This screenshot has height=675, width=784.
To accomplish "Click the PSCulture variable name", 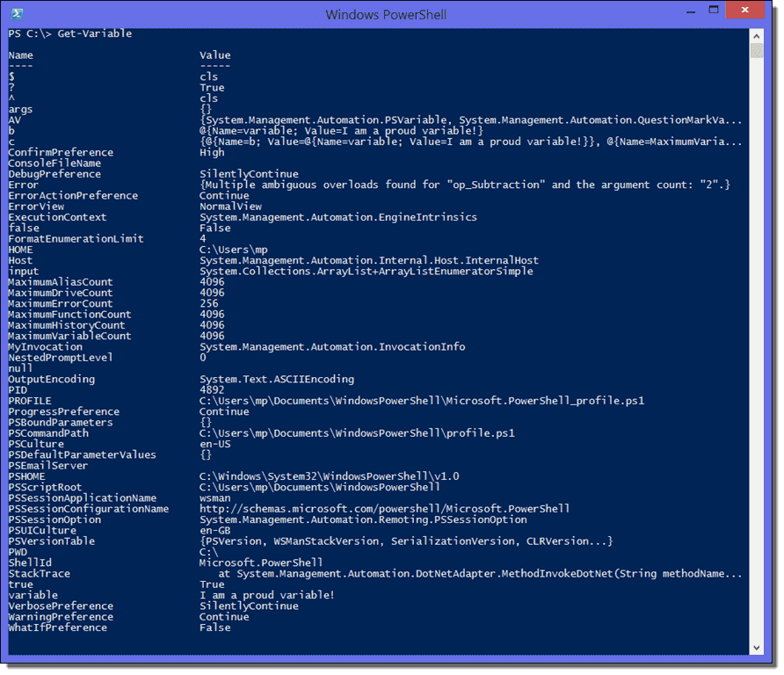I will (x=36, y=444).
